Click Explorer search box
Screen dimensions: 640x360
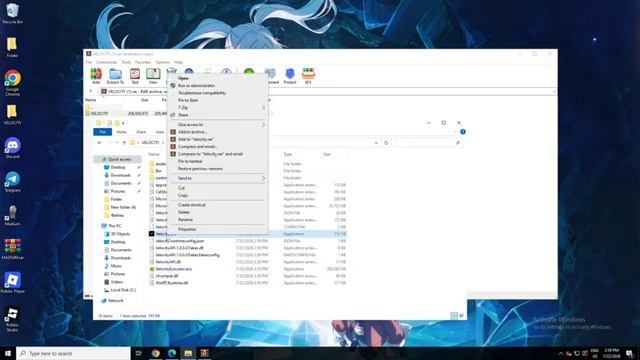point(428,143)
